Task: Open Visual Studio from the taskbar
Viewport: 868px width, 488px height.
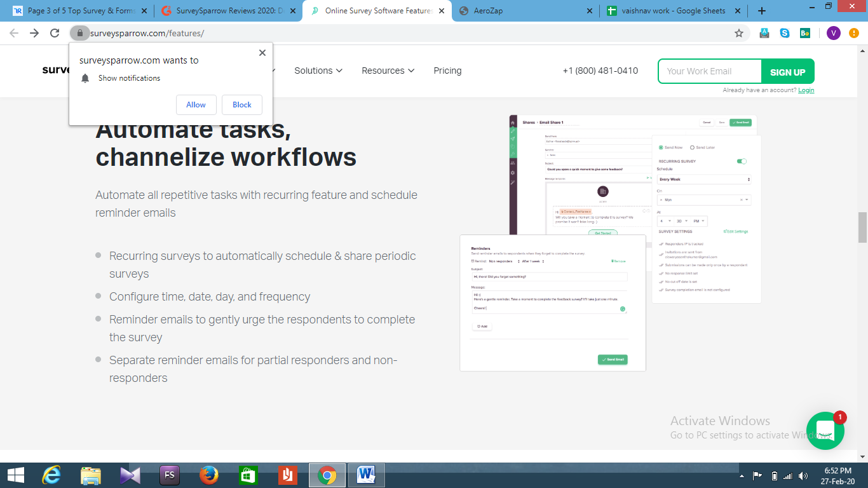Action: point(130,475)
